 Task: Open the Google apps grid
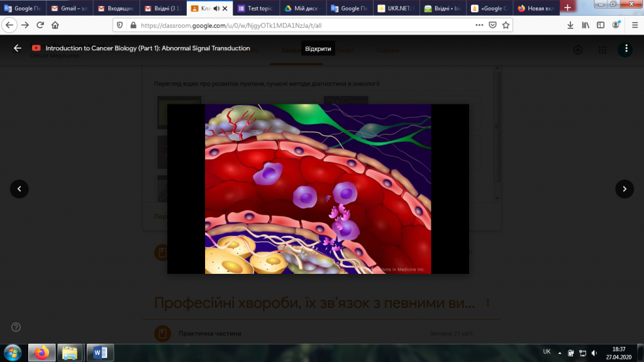point(602,50)
